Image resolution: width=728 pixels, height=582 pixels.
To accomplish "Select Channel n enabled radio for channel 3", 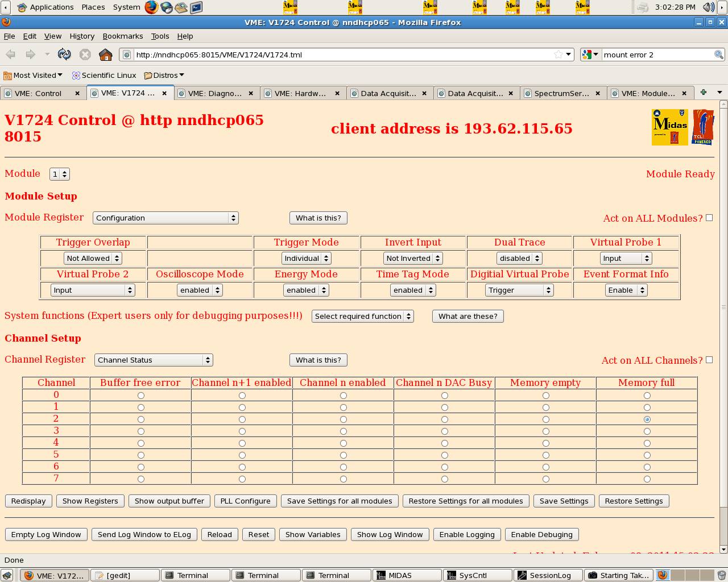I will [x=344, y=431].
